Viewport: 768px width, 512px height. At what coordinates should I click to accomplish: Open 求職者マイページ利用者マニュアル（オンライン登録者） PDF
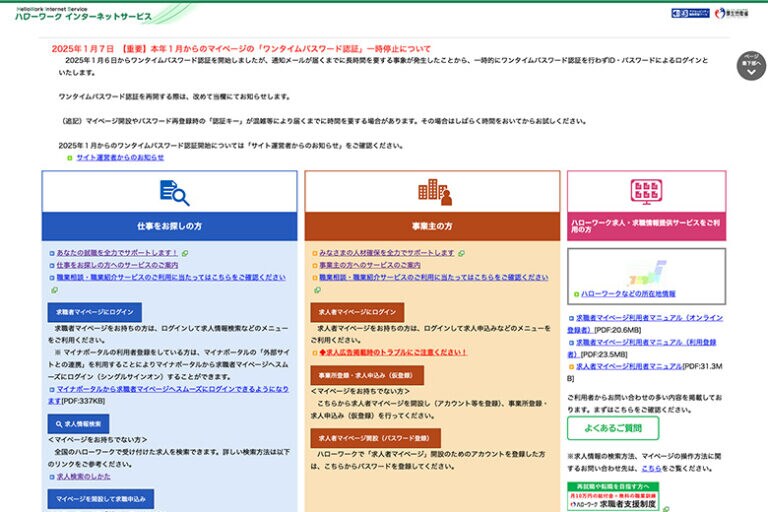point(645,324)
